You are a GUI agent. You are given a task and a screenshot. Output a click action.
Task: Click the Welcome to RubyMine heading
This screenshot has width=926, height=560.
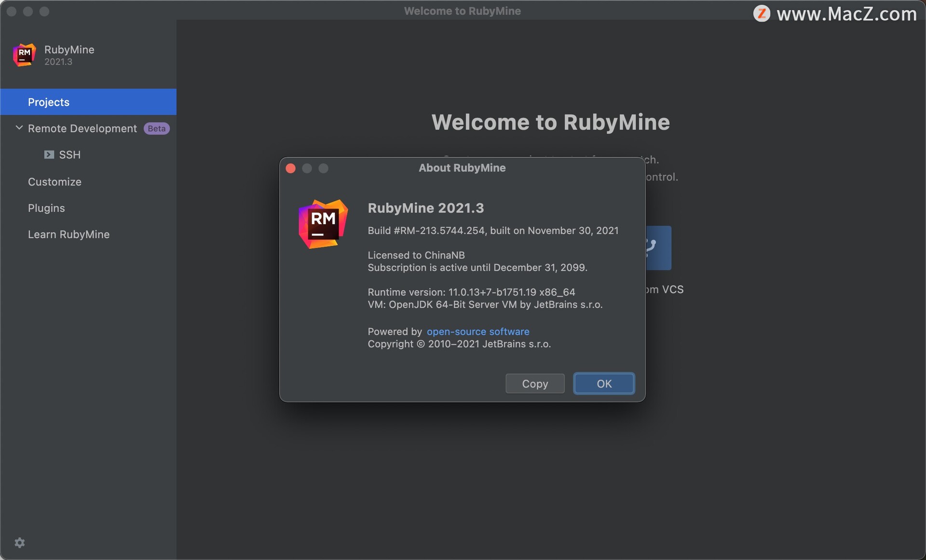(551, 122)
